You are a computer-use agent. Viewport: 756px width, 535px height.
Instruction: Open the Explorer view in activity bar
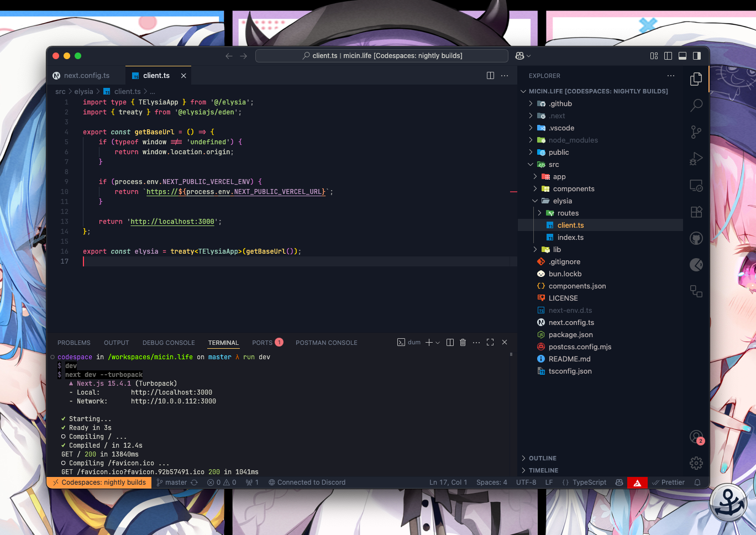click(x=696, y=80)
